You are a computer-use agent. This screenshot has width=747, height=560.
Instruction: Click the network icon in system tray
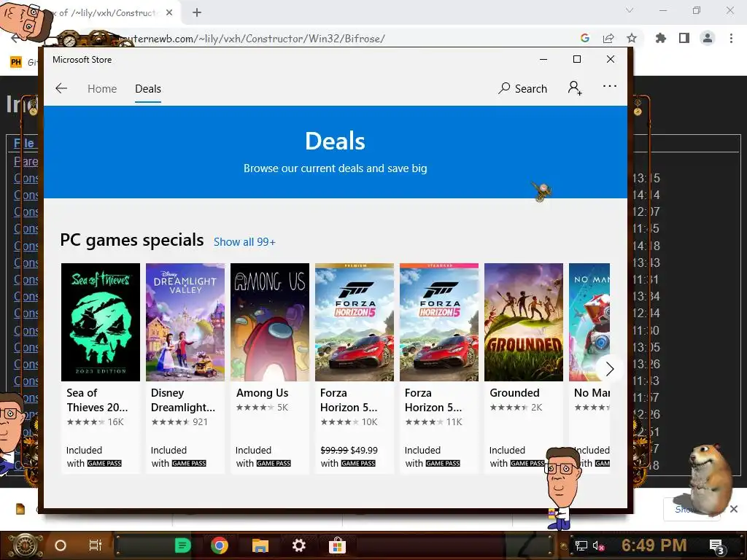(581, 545)
